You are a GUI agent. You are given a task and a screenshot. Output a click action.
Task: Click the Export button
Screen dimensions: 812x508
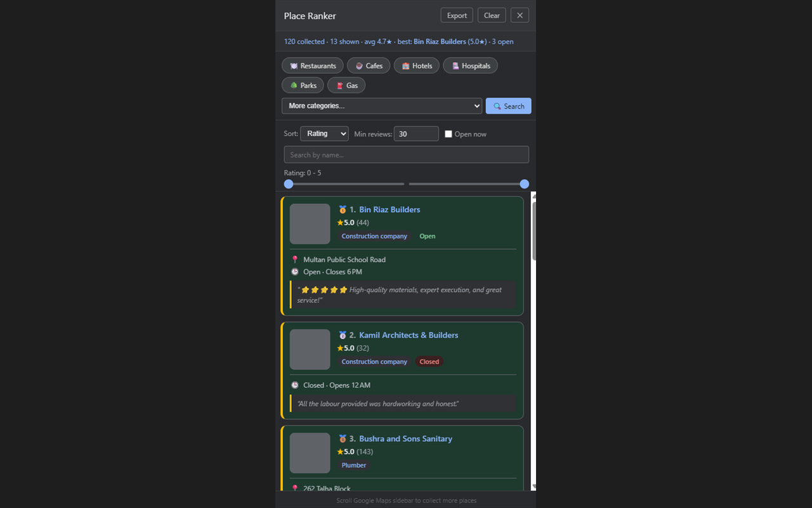pyautogui.click(x=456, y=15)
